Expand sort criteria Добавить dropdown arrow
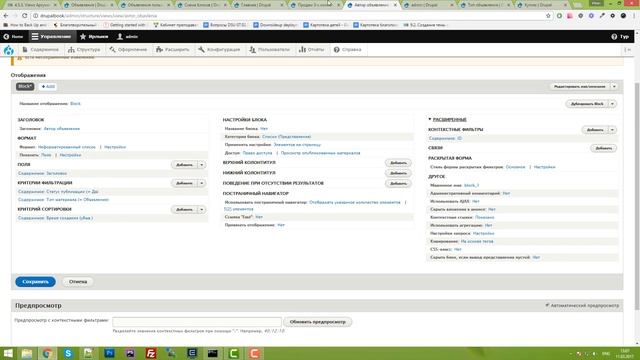640x360 pixels. click(202, 209)
